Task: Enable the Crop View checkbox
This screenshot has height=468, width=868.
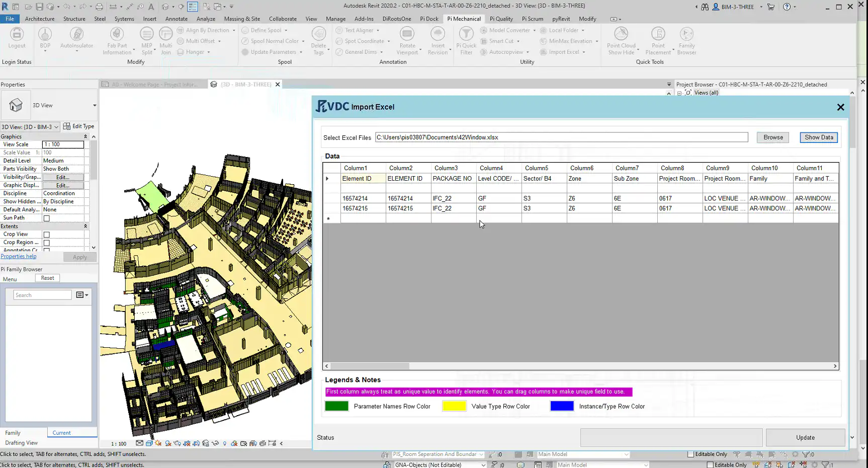Action: (47, 235)
